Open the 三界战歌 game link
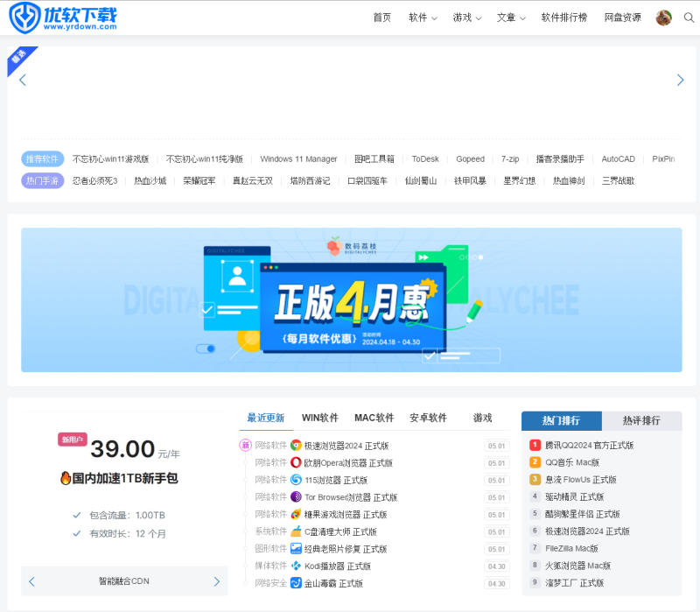The image size is (700, 612). tap(618, 181)
